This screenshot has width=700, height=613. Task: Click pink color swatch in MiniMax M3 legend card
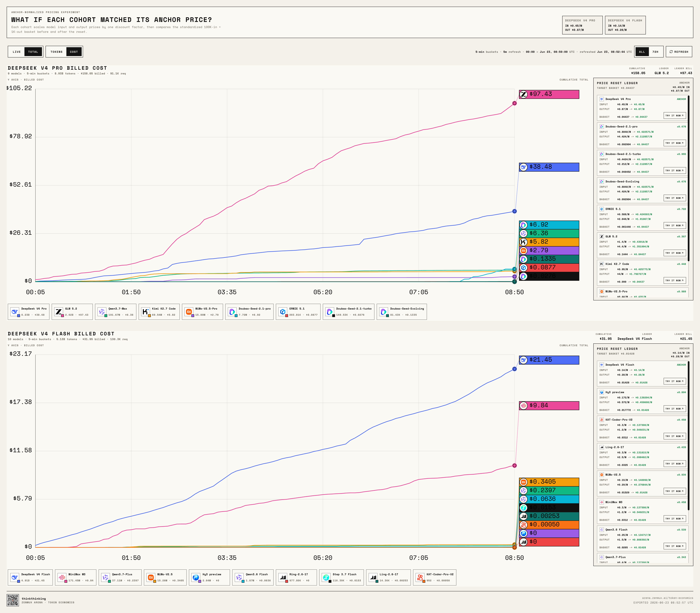click(x=66, y=581)
